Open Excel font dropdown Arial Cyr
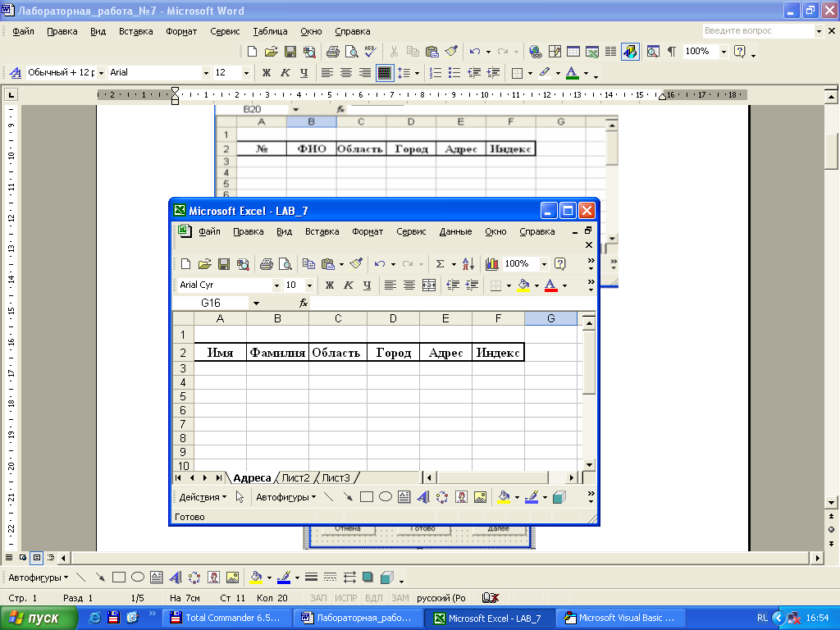This screenshot has width=840, height=630. (x=276, y=285)
